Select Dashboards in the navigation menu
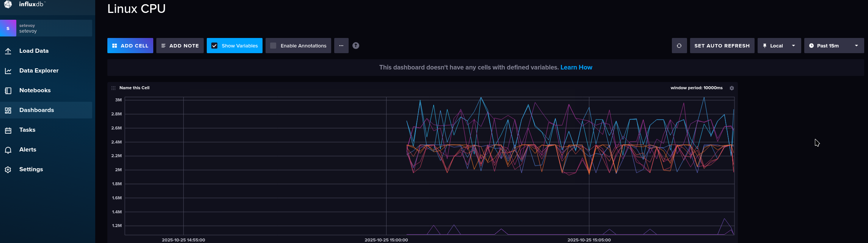Viewport: 868px width, 243px height. click(36, 110)
